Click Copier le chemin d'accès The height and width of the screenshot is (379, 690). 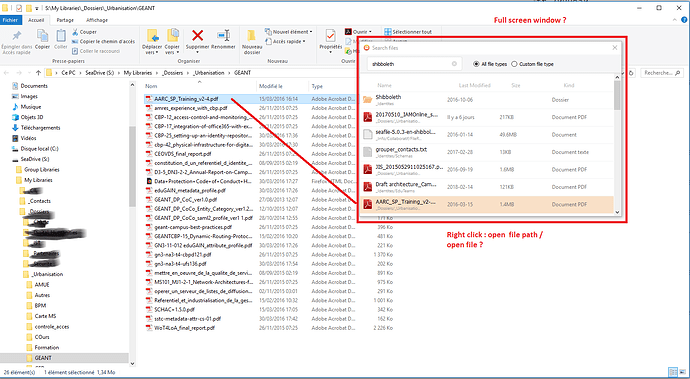103,41
